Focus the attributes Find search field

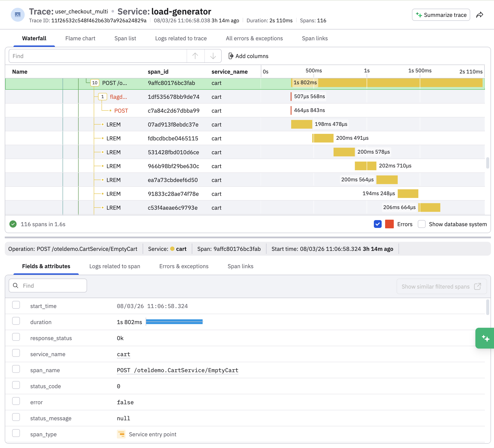coord(48,286)
